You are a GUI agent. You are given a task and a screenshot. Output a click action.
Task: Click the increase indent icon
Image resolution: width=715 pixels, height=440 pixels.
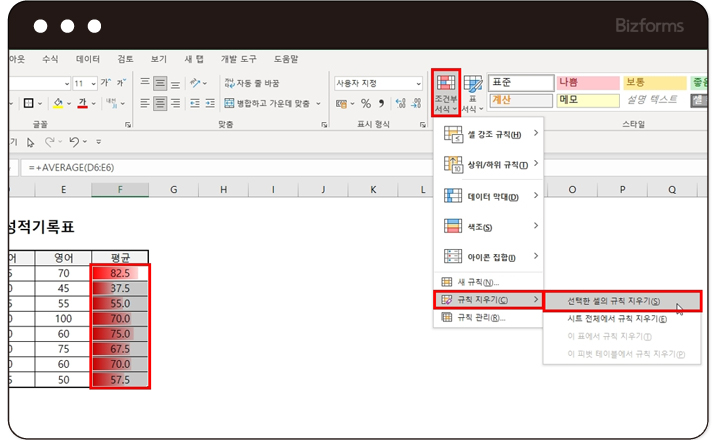210,104
